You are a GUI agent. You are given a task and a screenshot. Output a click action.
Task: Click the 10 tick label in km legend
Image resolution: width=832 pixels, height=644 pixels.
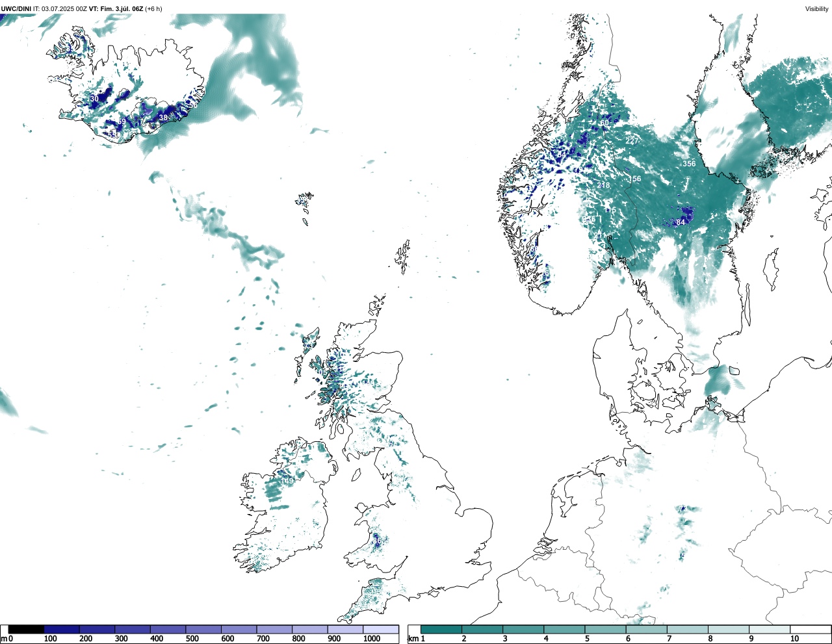[794, 639]
